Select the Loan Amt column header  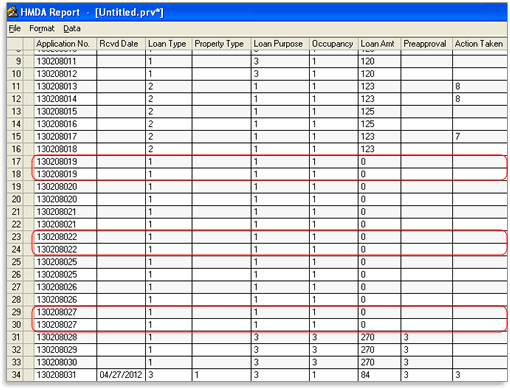point(380,44)
